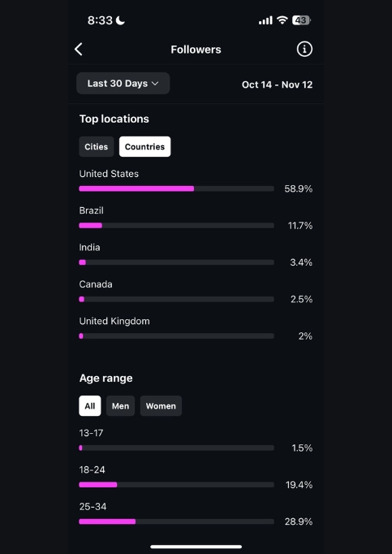Open the Last 30 Days date filter
Screen dimensions: 392x554
click(x=123, y=84)
